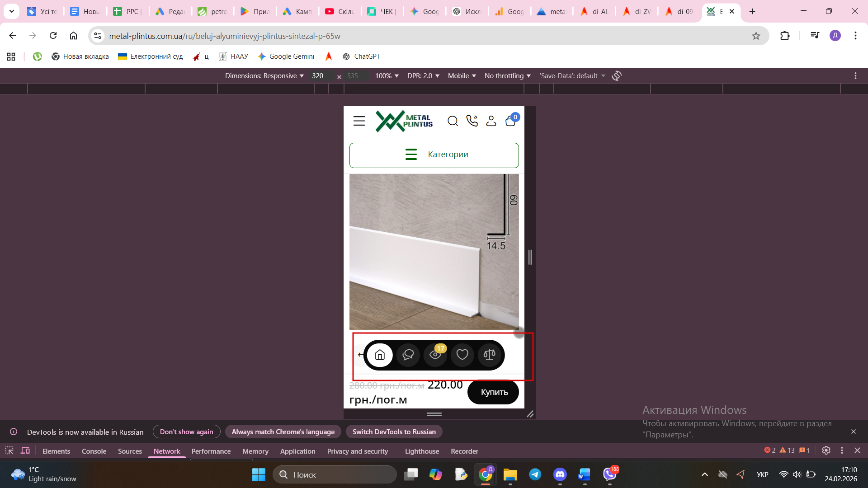Open the DPR: 2.0 dropdown
Image resolution: width=868 pixels, height=488 pixels.
click(x=423, y=76)
